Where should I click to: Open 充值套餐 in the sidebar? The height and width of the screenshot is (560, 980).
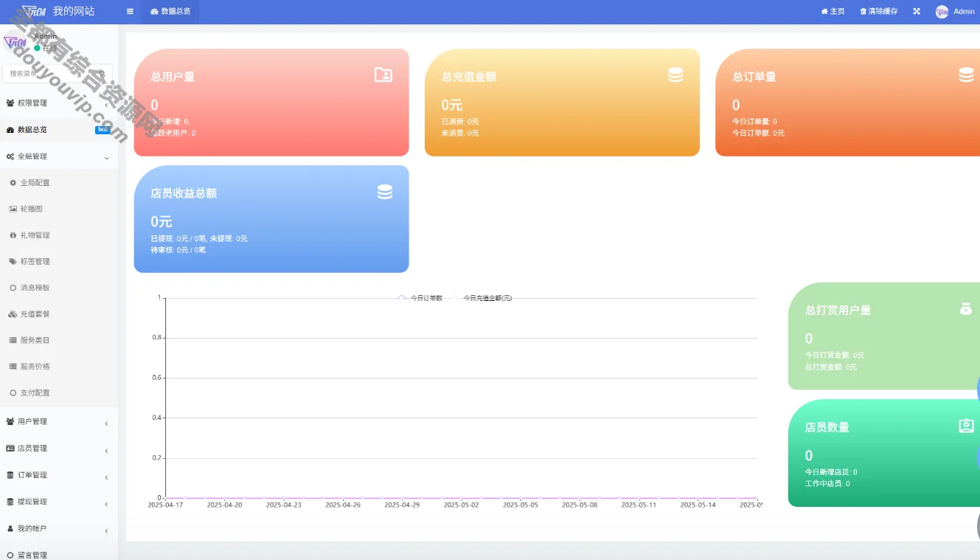point(35,314)
